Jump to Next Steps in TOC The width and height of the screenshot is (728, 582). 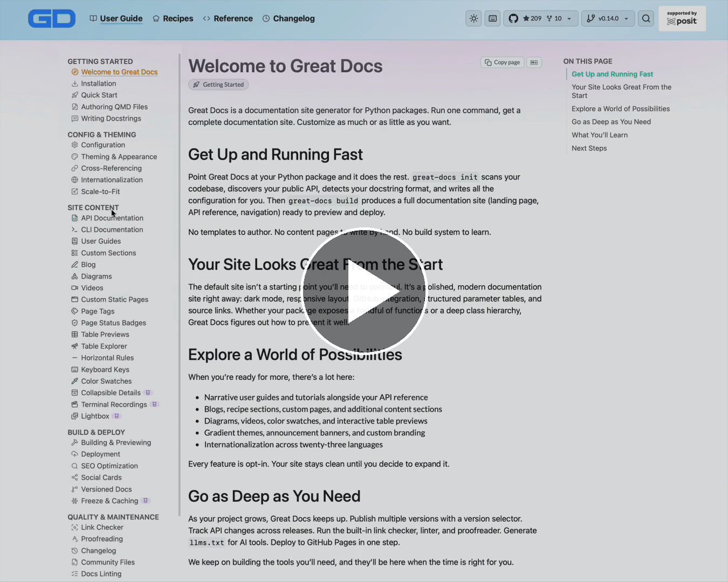coord(589,148)
